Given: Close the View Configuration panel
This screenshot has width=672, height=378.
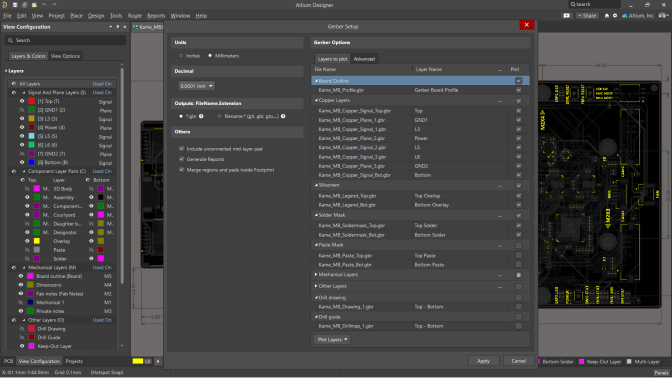Looking at the screenshot, I should coord(125,27).
